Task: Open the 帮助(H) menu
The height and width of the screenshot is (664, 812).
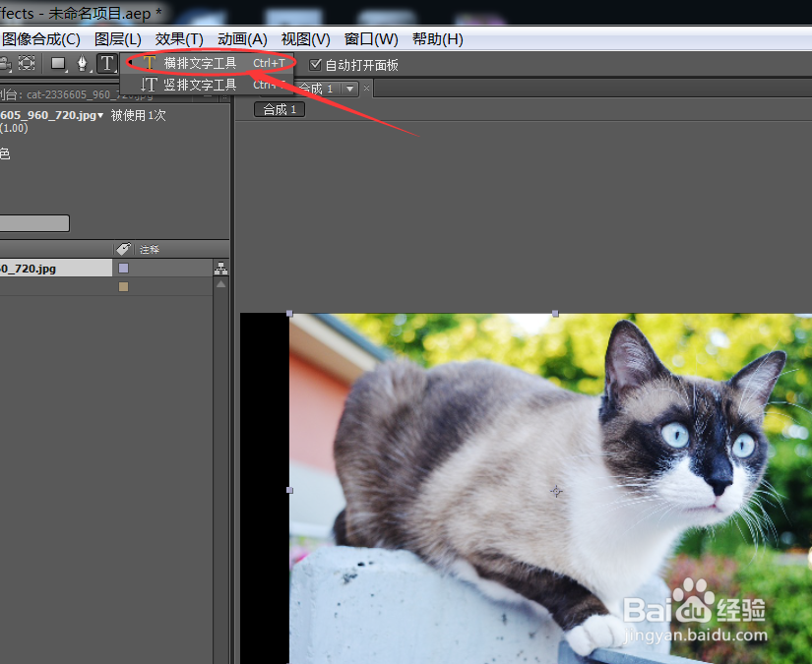Action: point(438,39)
